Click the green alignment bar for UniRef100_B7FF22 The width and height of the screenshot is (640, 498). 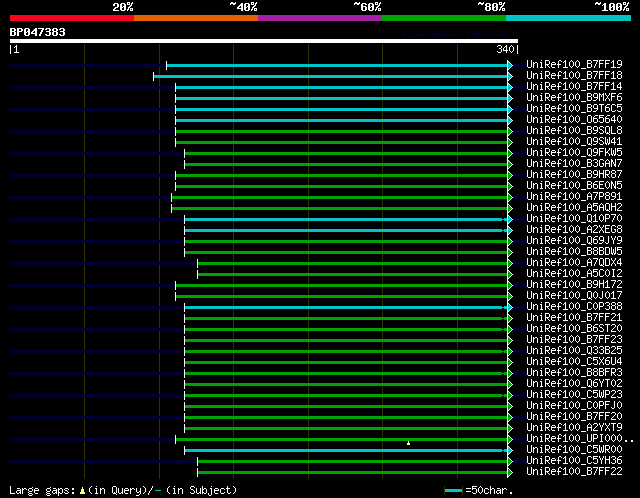(353, 473)
